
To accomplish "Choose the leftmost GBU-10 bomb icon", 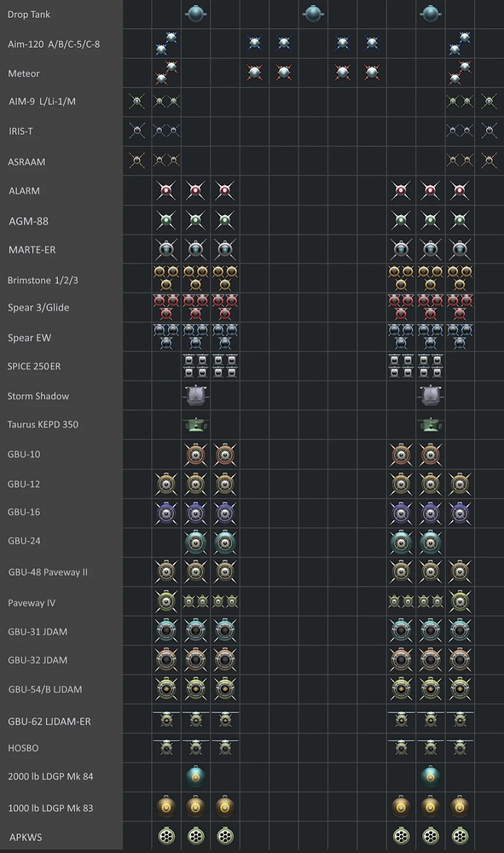I will pos(196,455).
